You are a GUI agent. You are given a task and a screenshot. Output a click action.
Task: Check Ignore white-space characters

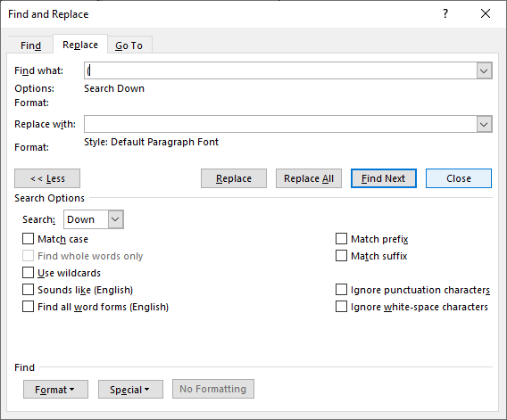[342, 307]
